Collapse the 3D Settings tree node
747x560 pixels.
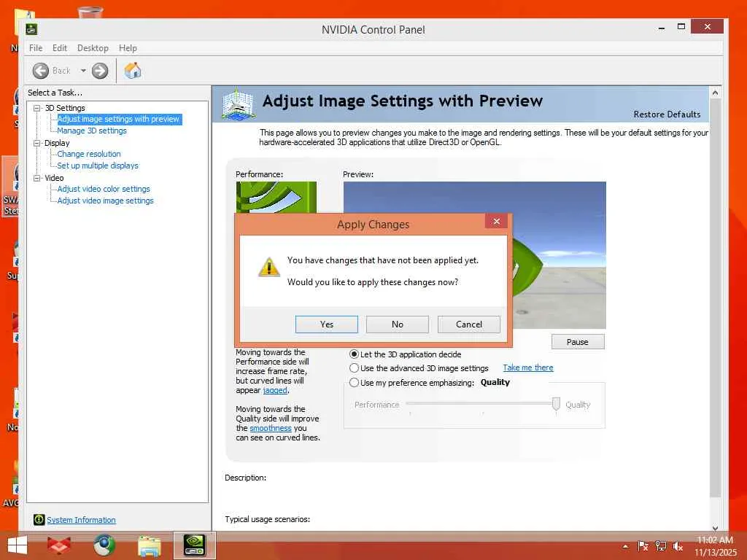36,108
